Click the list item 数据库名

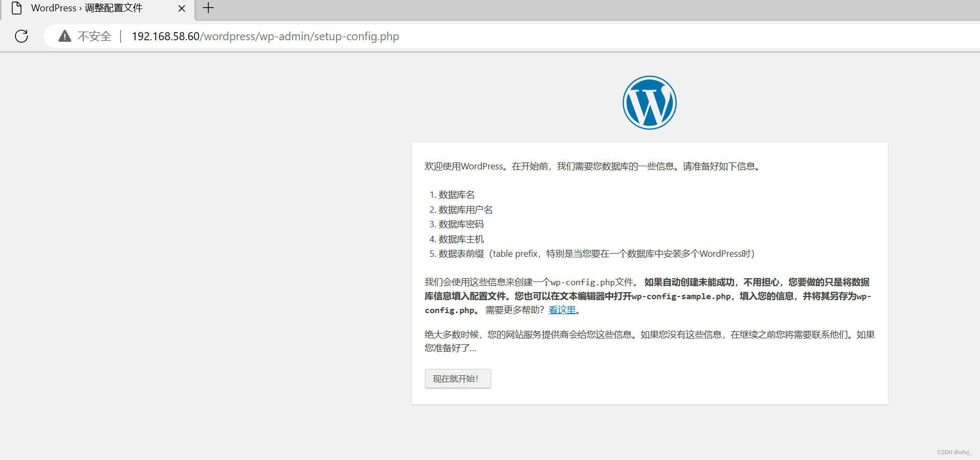(457, 195)
